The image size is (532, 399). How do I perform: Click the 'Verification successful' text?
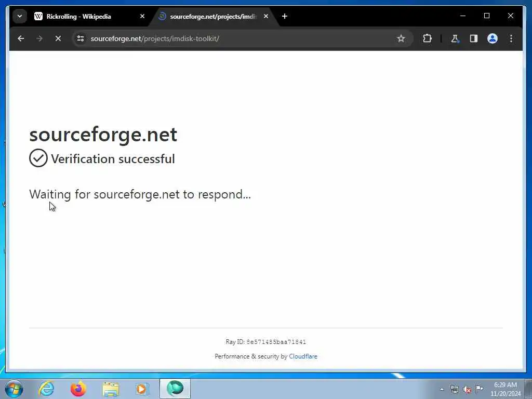(x=113, y=159)
